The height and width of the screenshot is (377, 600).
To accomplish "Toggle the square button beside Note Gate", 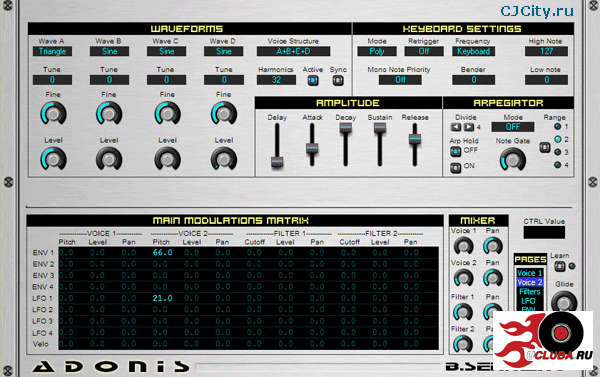I will click(x=545, y=147).
